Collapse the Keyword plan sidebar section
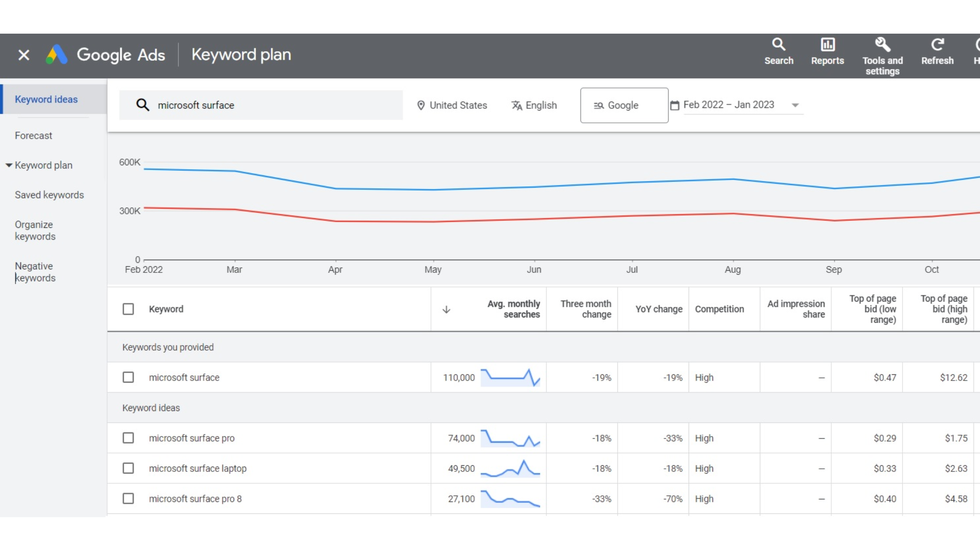 [9, 165]
